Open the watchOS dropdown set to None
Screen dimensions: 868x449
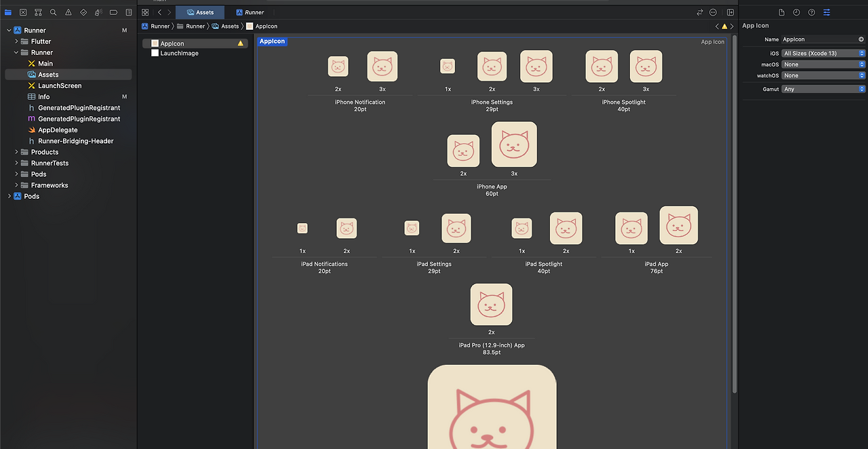(823, 75)
